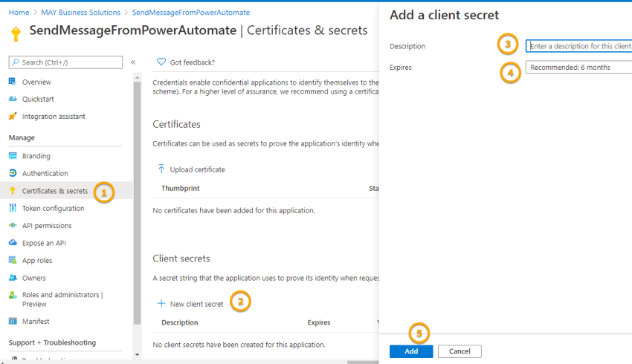Click the Support + Troubleshooting label
This screenshot has height=364, width=632.
(52, 342)
